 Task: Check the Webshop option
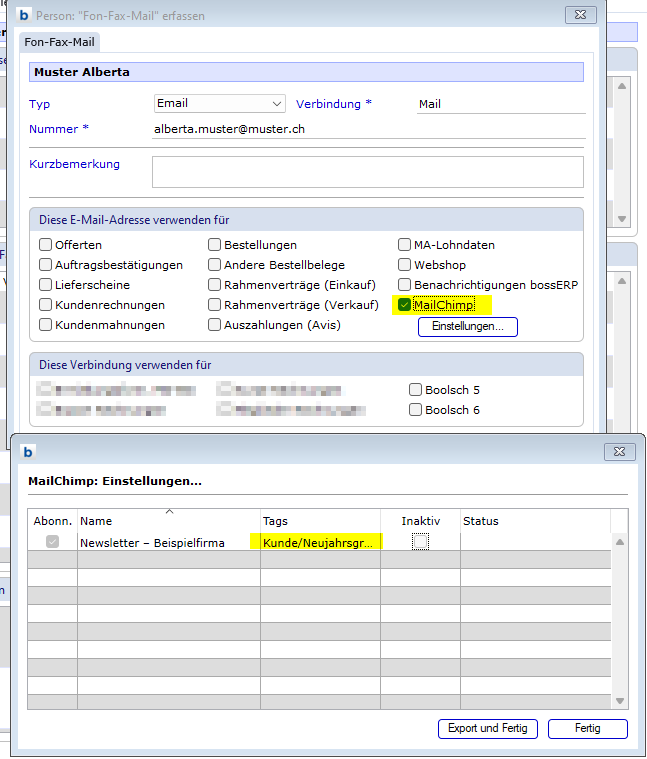tap(404, 265)
